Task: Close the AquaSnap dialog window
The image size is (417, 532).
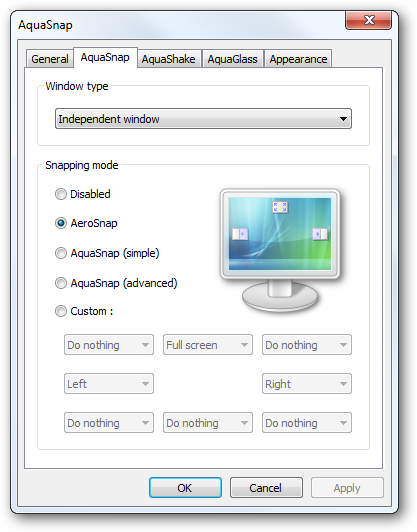Action: click(x=369, y=20)
